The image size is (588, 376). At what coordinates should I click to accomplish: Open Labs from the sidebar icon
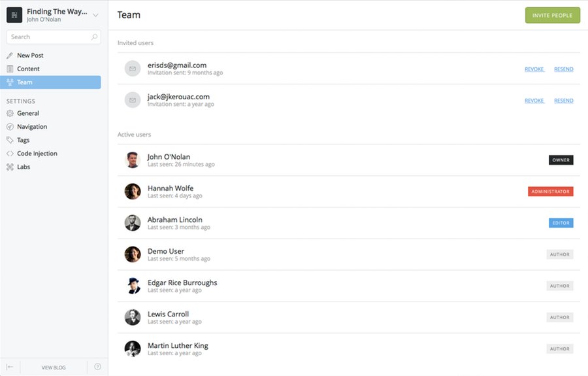[10, 167]
